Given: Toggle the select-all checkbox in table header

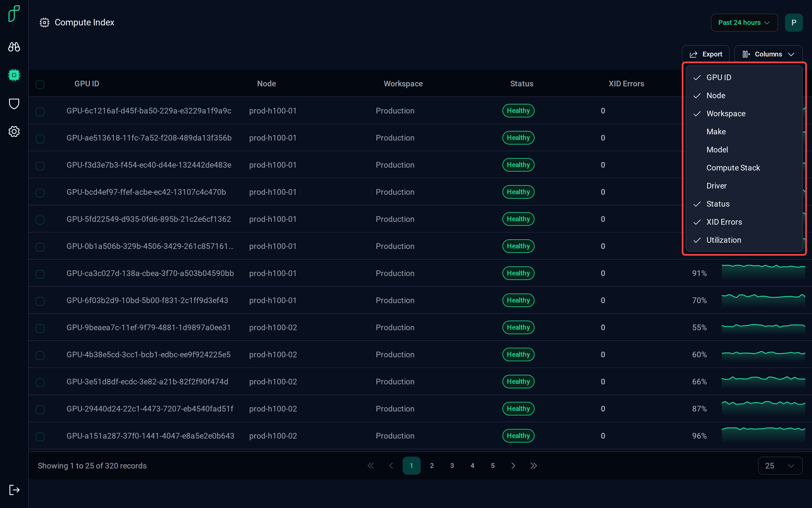Looking at the screenshot, I should point(40,84).
